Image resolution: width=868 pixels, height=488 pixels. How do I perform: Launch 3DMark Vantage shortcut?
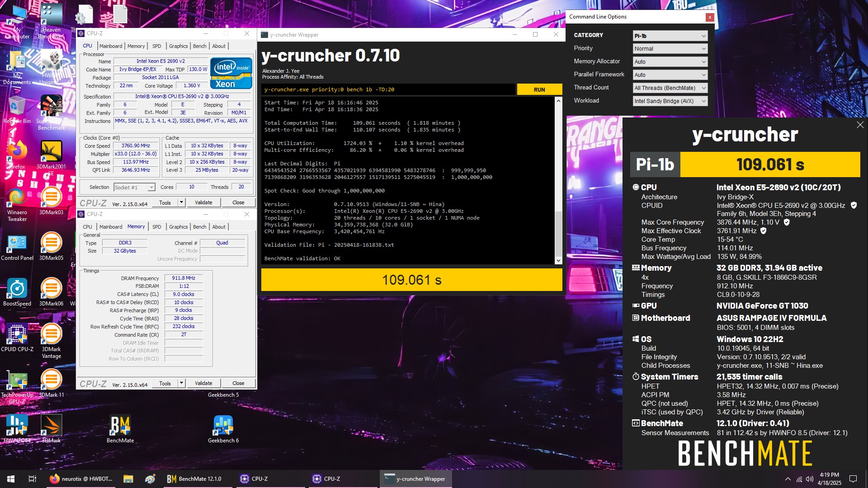(51, 341)
